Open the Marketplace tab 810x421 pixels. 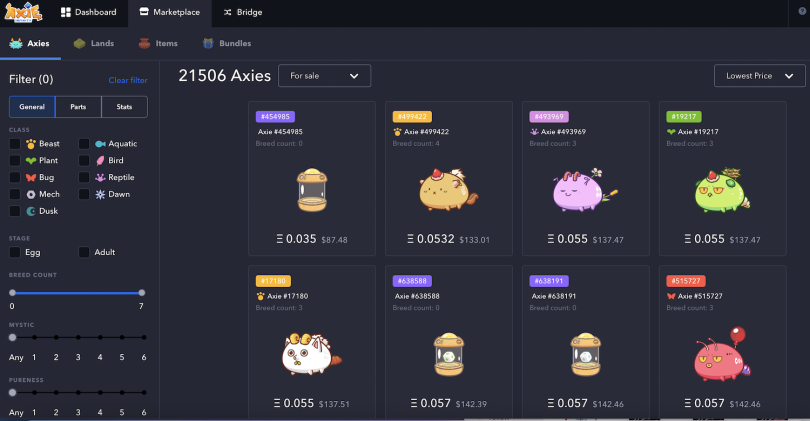pyautogui.click(x=169, y=13)
